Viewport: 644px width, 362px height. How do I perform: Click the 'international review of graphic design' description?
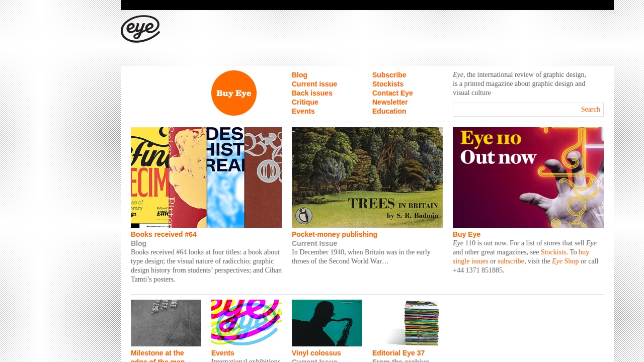click(x=520, y=84)
